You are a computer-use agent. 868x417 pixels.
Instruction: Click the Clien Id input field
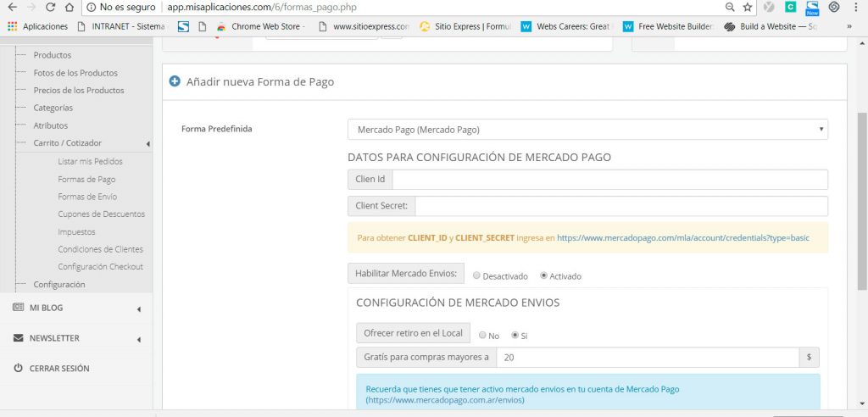[610, 180]
